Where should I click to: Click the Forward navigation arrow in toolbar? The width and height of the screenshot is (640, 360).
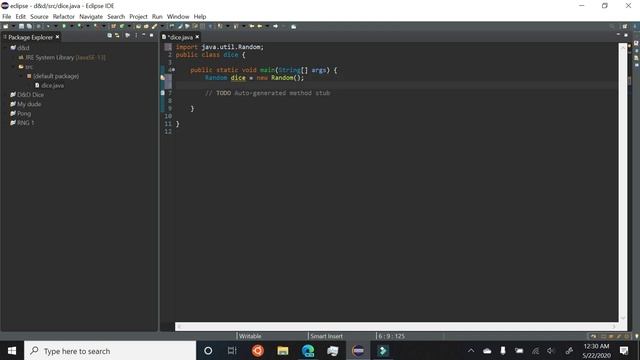pyautogui.click(x=276, y=26)
